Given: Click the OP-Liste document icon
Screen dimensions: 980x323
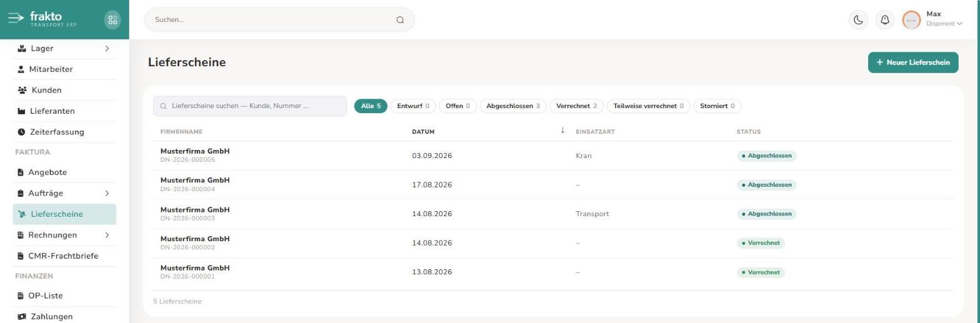Looking at the screenshot, I should coord(21,296).
